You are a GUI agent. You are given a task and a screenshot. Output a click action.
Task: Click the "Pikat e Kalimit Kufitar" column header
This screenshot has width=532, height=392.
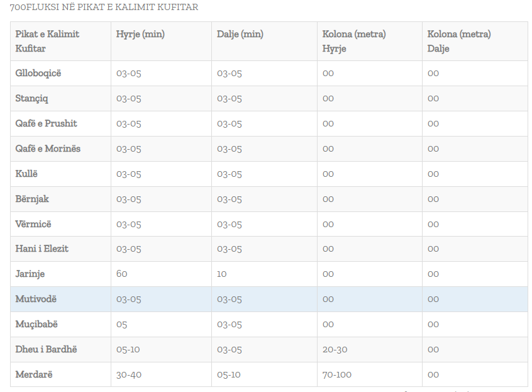pos(47,41)
